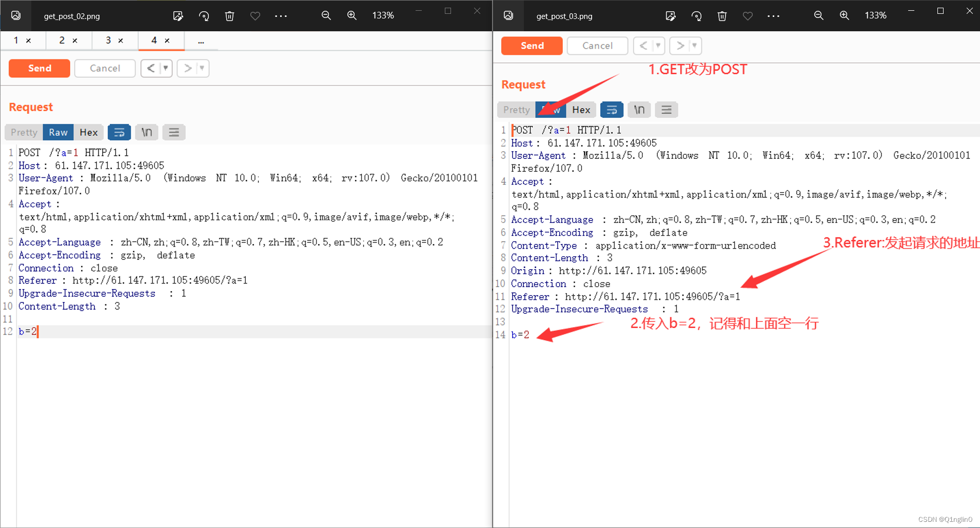Click the Referer header line in left request
Image resolution: width=980 pixels, height=528 pixels.
click(133, 280)
